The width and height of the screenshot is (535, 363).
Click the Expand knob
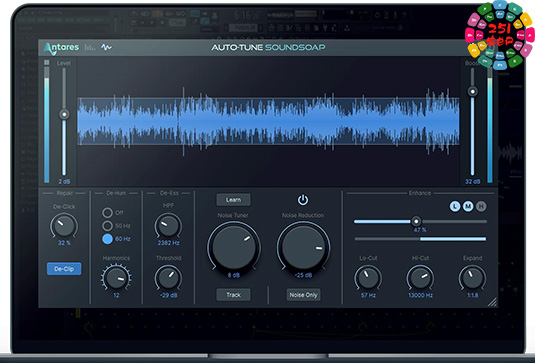point(473,278)
